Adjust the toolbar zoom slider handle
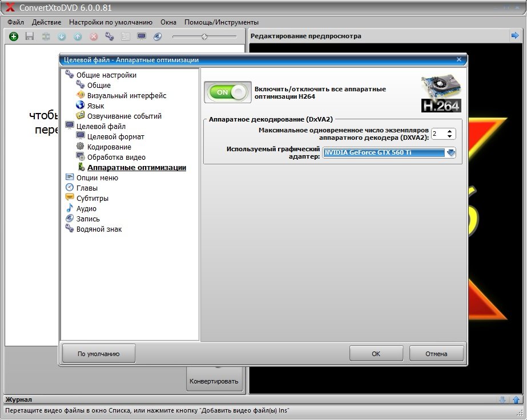The image size is (527, 420). (x=204, y=37)
